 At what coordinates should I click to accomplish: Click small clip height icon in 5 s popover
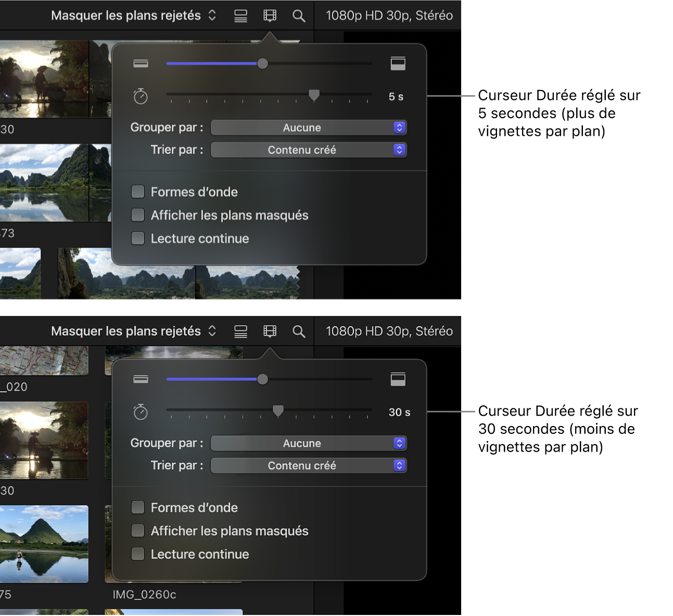click(x=141, y=63)
